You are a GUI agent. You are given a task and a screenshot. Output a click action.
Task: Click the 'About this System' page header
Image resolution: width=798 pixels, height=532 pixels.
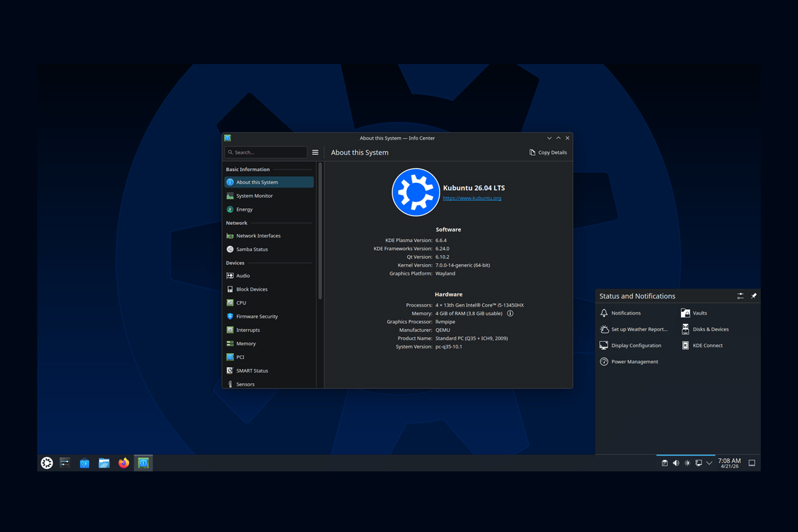(x=360, y=152)
